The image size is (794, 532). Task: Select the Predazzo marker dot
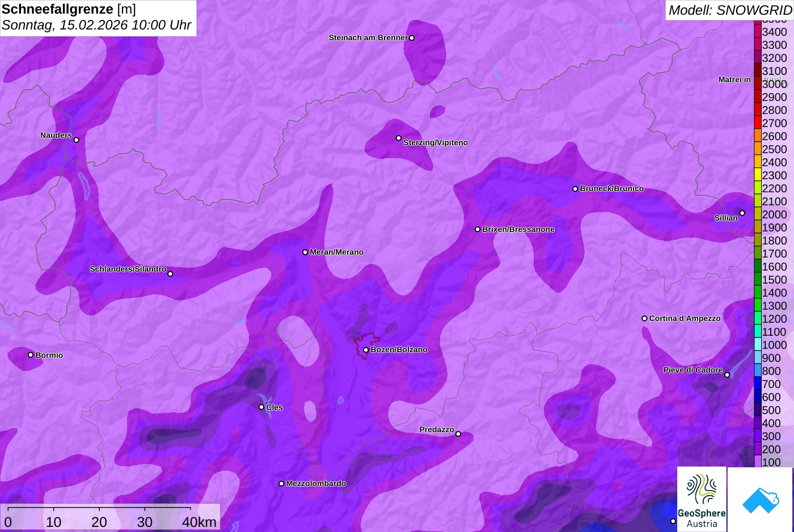click(x=458, y=434)
